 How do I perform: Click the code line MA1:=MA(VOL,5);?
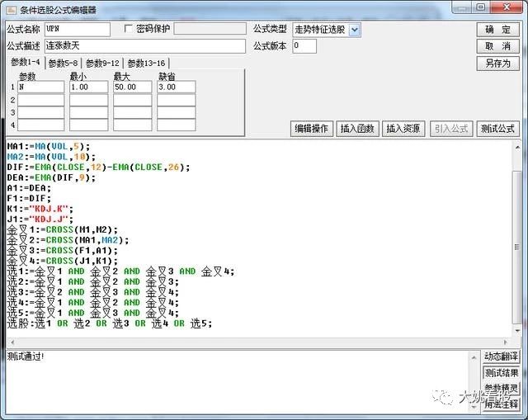(49, 147)
